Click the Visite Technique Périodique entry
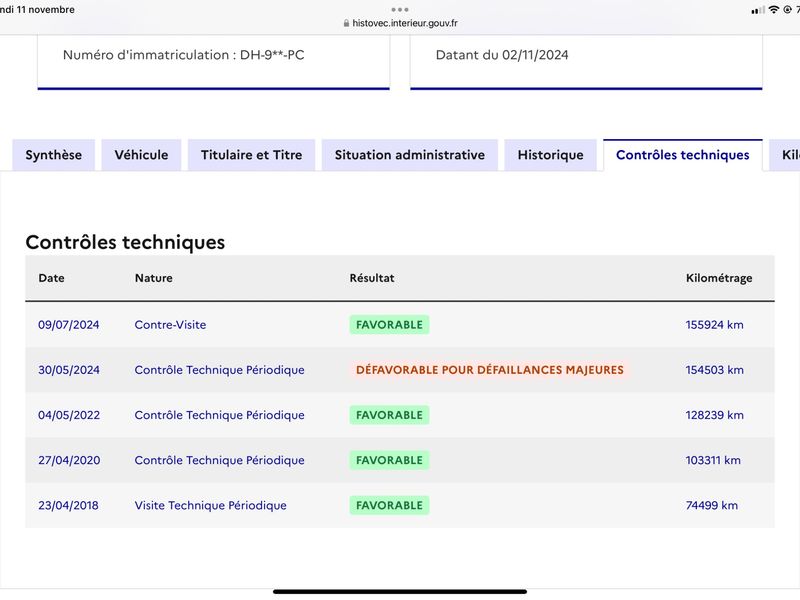 tap(210, 506)
